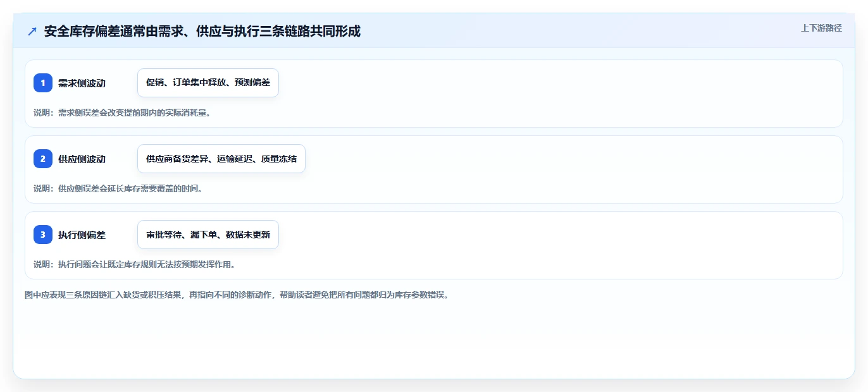Click the 供应侧波动 label
This screenshot has height=392, width=868.
(x=82, y=159)
